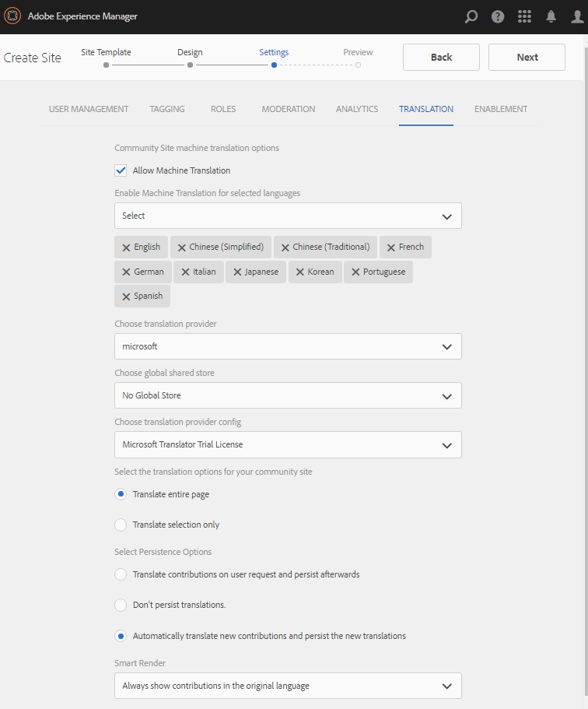The image size is (588, 709).
Task: Remove the English language tag
Action: pos(126,247)
